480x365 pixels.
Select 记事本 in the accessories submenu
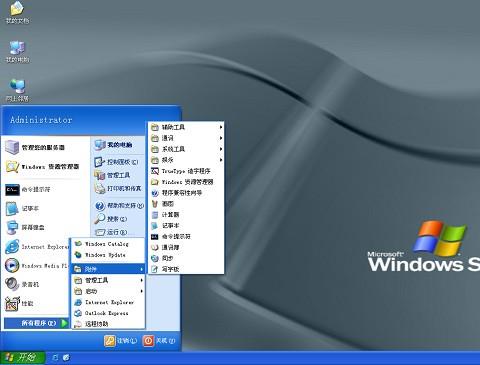click(x=186, y=226)
